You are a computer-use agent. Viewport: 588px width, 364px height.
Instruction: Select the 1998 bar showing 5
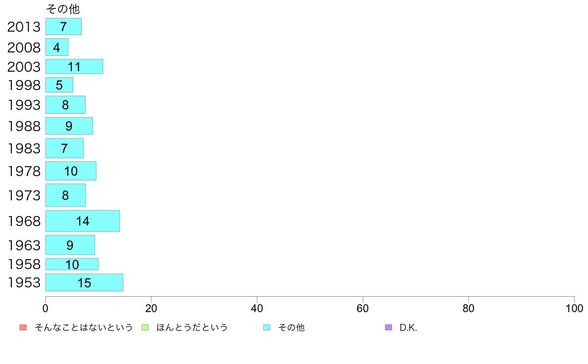[59, 85]
